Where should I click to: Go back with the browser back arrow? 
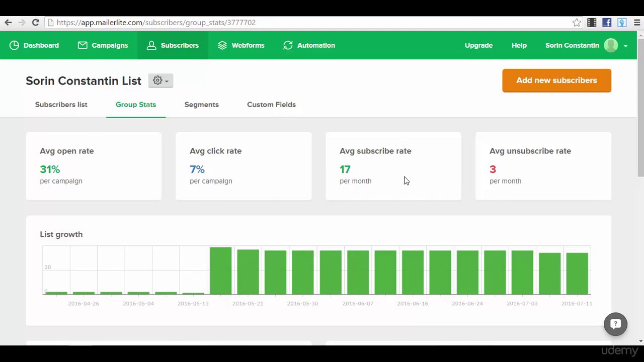tap(8, 23)
